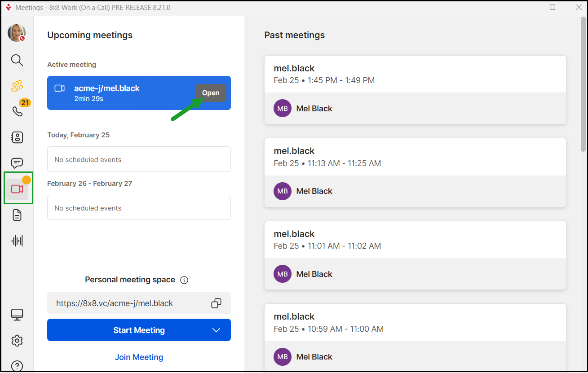This screenshot has width=588, height=373.
Task: Click the 2min 29s meeting duration
Action: point(89,99)
